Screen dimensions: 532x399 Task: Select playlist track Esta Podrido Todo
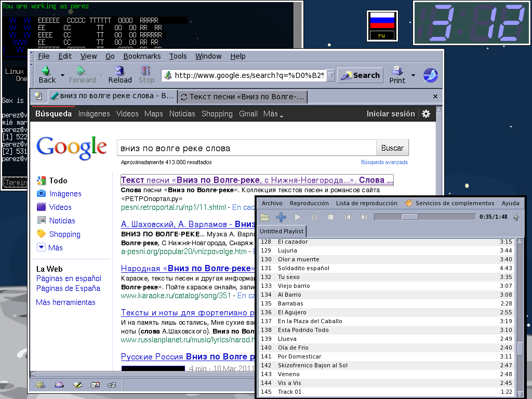click(386, 330)
